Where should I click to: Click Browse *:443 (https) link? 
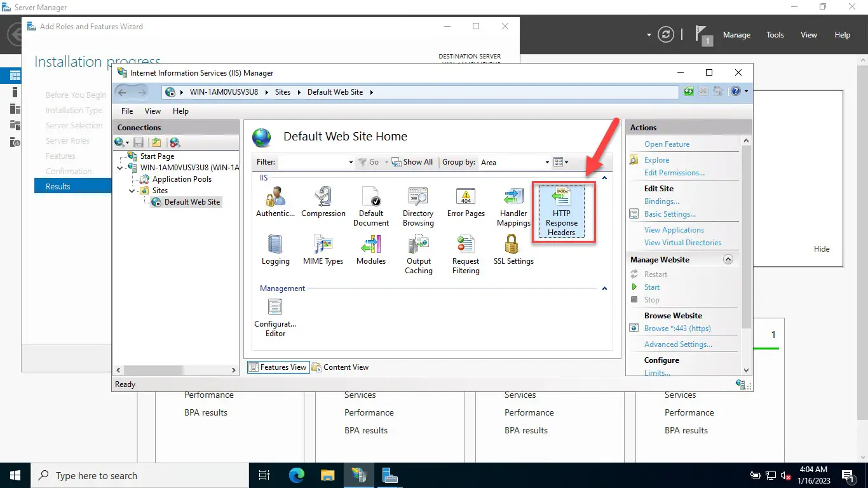[x=677, y=329]
